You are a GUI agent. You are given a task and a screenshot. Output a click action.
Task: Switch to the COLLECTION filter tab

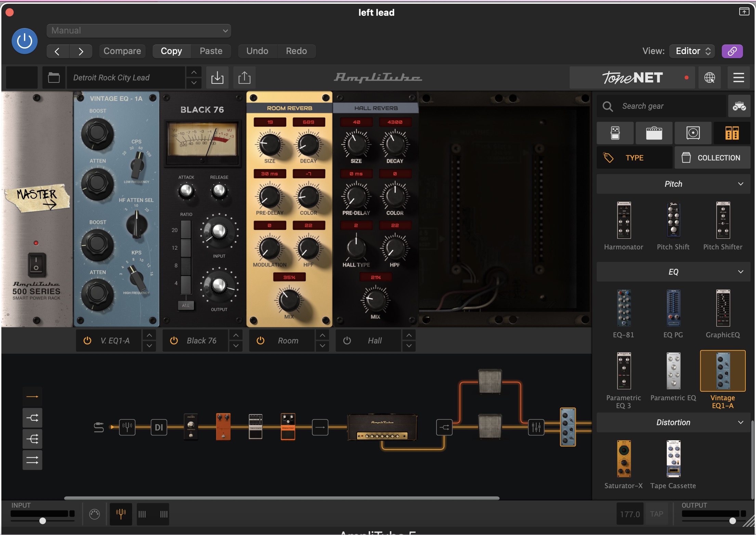click(713, 158)
